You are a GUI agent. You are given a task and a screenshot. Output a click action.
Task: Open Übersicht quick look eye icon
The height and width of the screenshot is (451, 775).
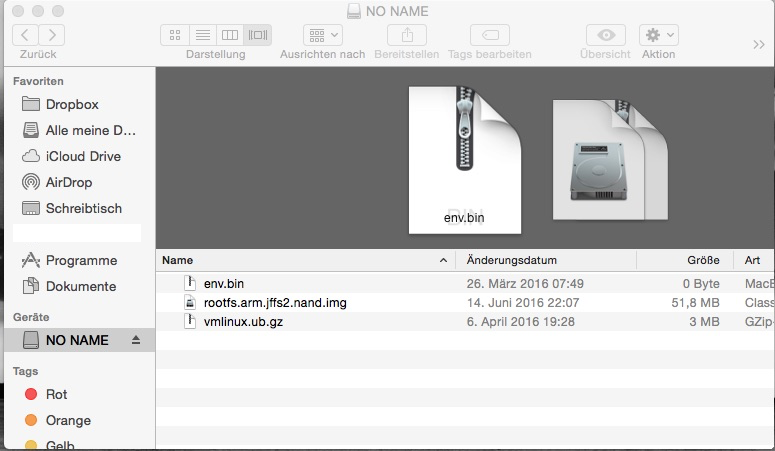coord(604,35)
